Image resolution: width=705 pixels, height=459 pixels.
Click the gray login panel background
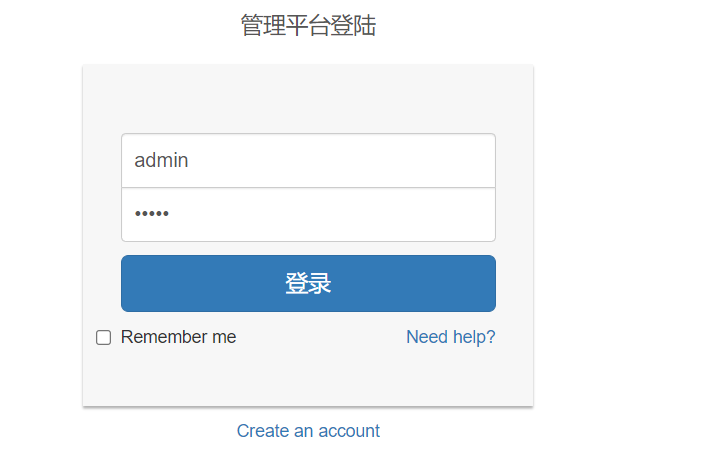pyautogui.click(x=308, y=99)
